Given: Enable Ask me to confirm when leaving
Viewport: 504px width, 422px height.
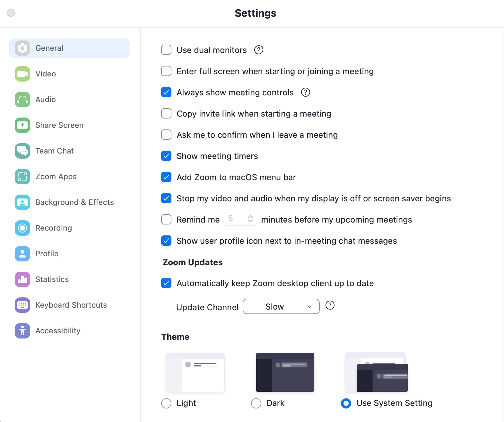Looking at the screenshot, I should [x=166, y=135].
